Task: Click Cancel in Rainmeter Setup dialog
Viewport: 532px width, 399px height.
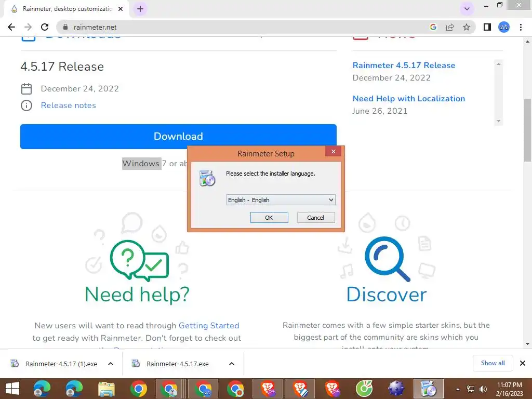Action: pos(315,218)
